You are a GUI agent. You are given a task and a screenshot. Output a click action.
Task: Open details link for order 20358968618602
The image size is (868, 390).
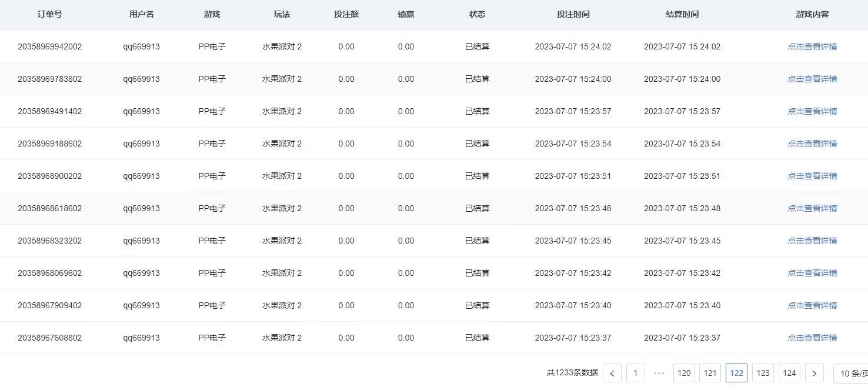coord(812,208)
